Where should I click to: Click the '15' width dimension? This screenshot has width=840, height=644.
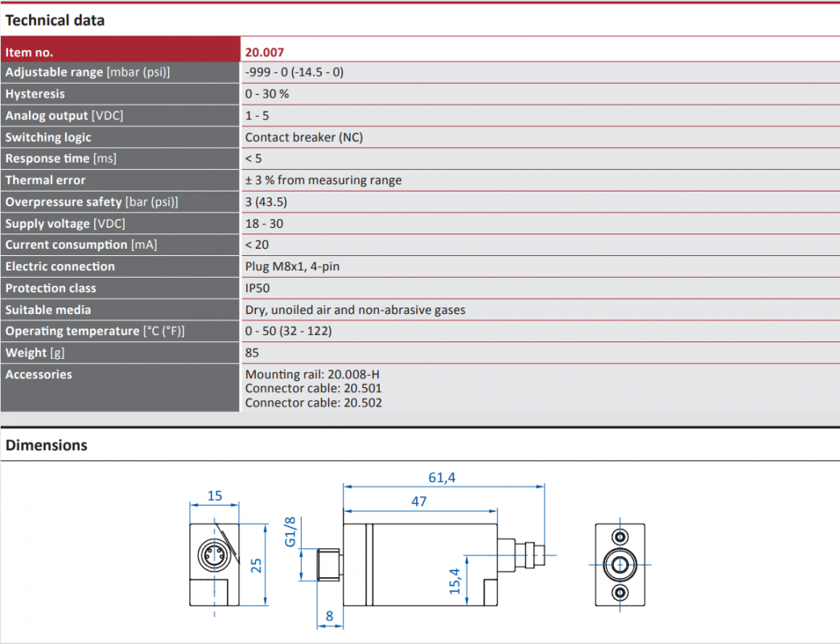click(215, 496)
